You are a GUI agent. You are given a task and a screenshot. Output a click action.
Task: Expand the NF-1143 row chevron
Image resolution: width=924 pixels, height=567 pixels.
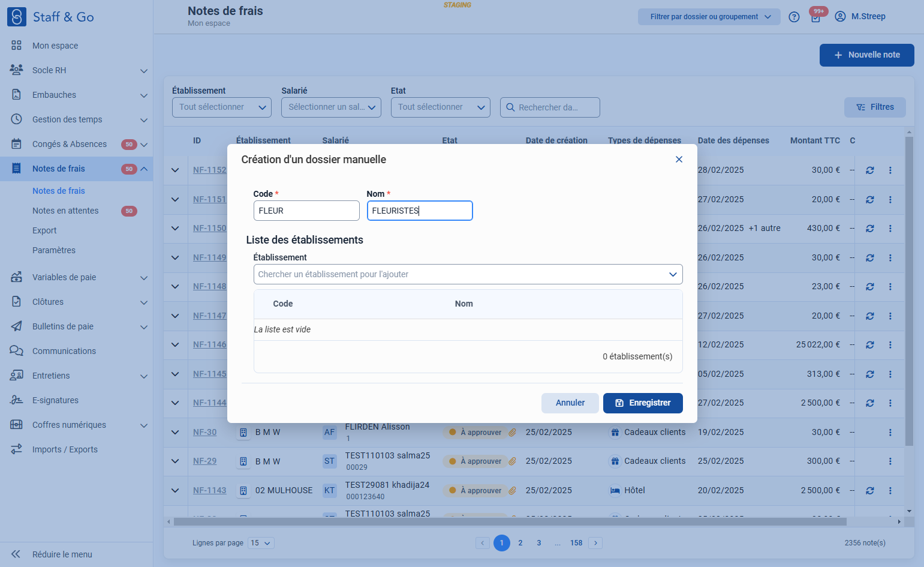175,491
